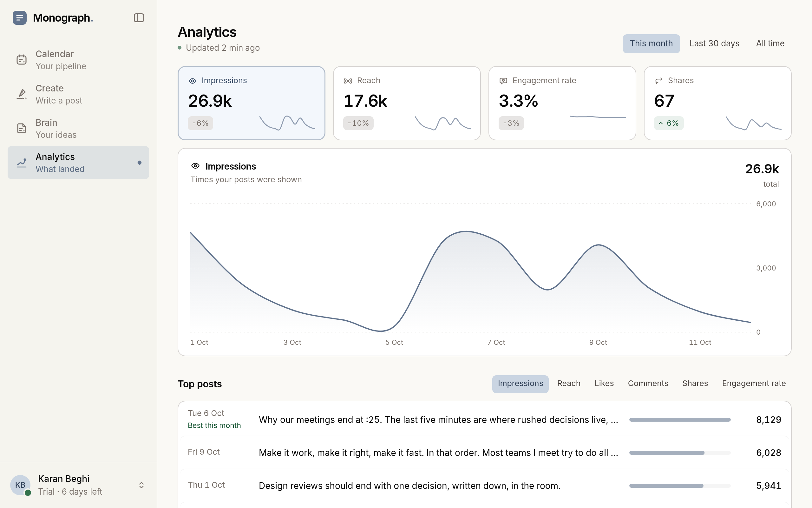This screenshot has width=812, height=508.
Task: Sort top posts by Reach
Action: (569, 384)
